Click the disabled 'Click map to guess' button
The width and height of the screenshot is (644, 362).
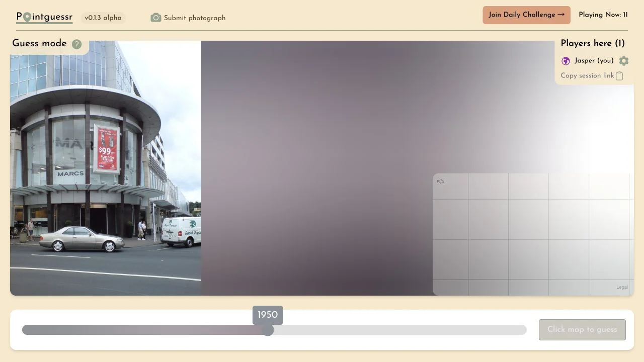(x=582, y=330)
